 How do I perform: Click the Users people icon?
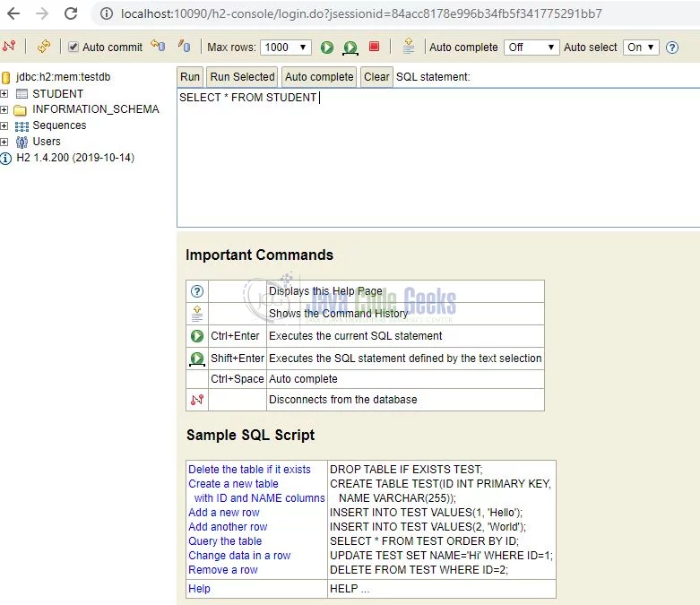pos(22,143)
